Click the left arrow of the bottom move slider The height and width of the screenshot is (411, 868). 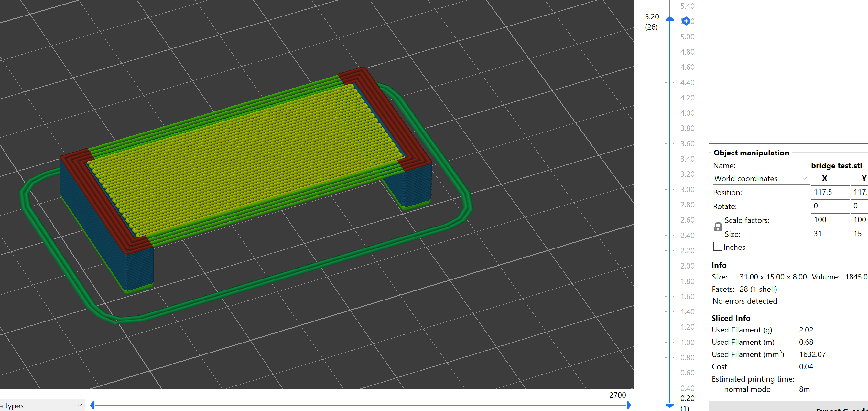[x=92, y=405]
